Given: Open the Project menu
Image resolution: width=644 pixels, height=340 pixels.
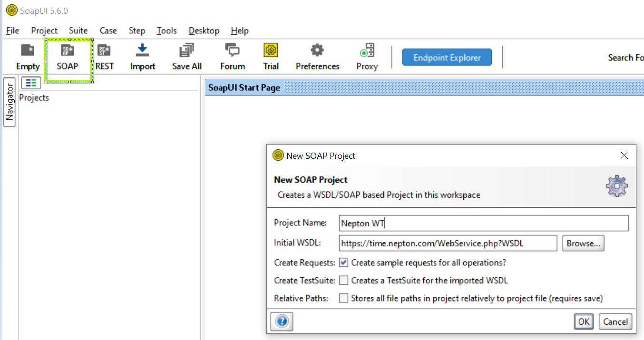Looking at the screenshot, I should point(44,30).
